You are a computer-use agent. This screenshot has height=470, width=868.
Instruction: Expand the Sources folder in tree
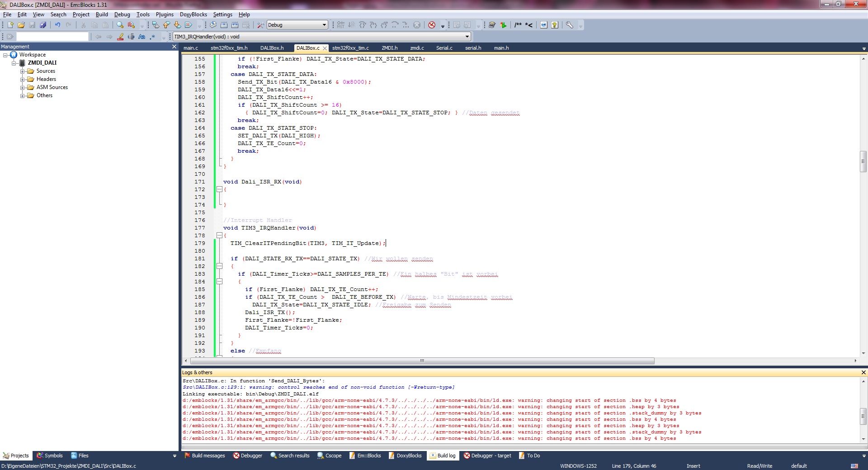[22, 71]
